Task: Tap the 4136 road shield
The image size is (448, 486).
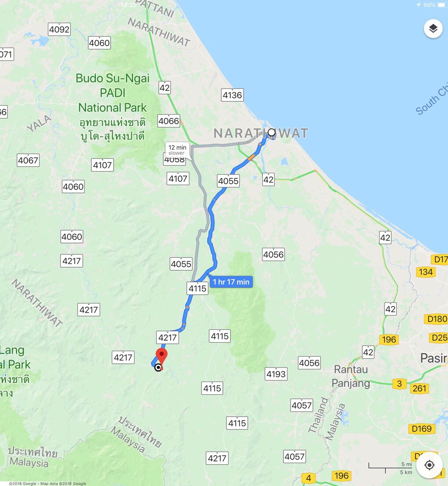Action: click(x=232, y=95)
